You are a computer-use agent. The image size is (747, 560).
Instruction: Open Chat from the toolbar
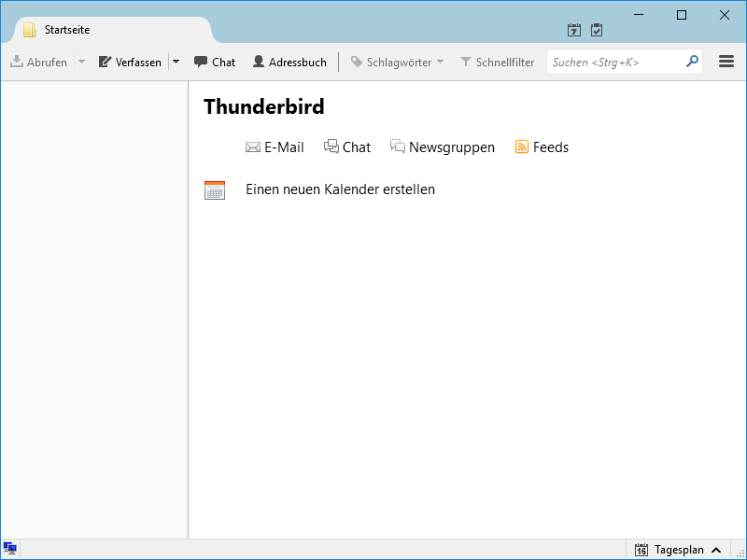pos(215,62)
